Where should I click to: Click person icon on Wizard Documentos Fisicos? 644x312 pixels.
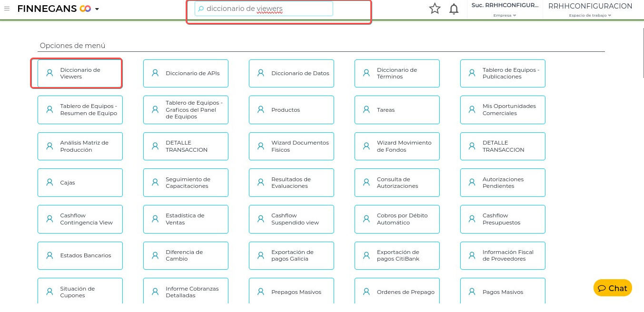261,146
